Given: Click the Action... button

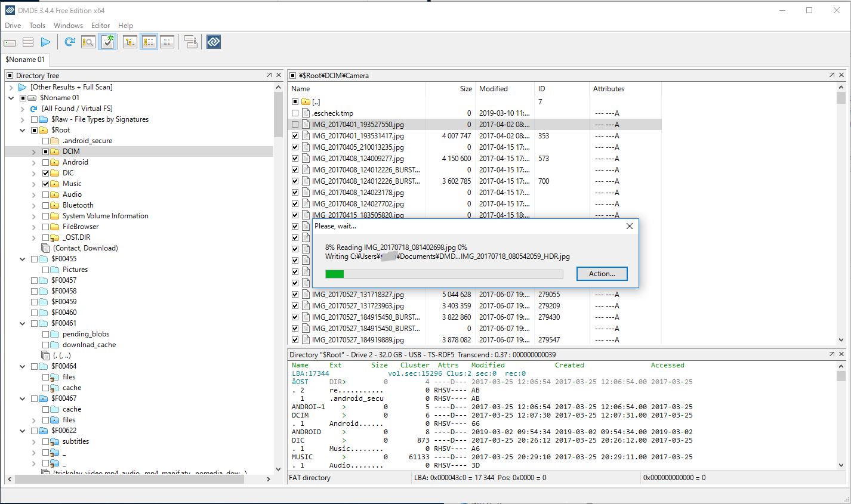Looking at the screenshot, I should pos(602,274).
